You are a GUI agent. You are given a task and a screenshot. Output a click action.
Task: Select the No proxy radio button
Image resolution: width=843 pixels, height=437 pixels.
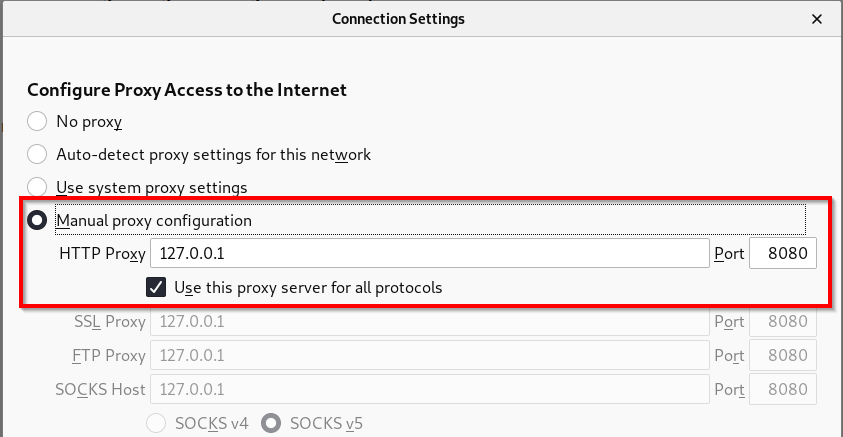37,122
